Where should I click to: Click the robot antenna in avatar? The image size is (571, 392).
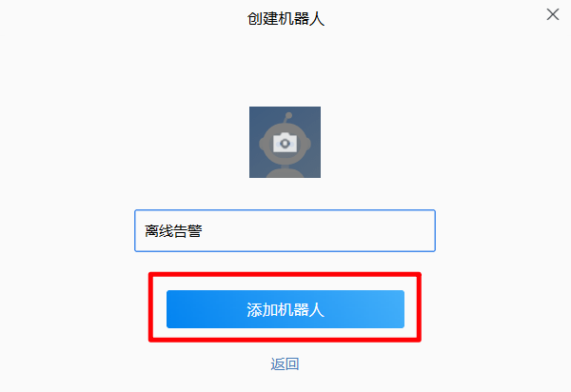(x=287, y=118)
